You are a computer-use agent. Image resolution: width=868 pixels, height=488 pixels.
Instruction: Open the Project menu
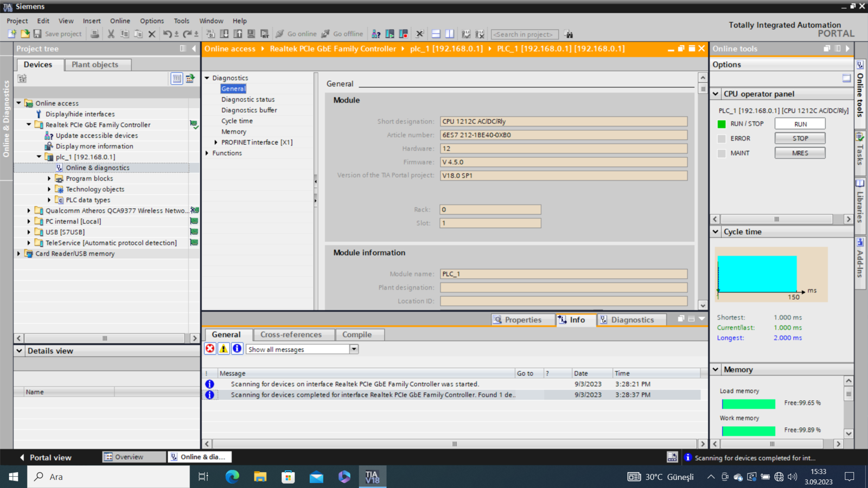click(x=17, y=21)
